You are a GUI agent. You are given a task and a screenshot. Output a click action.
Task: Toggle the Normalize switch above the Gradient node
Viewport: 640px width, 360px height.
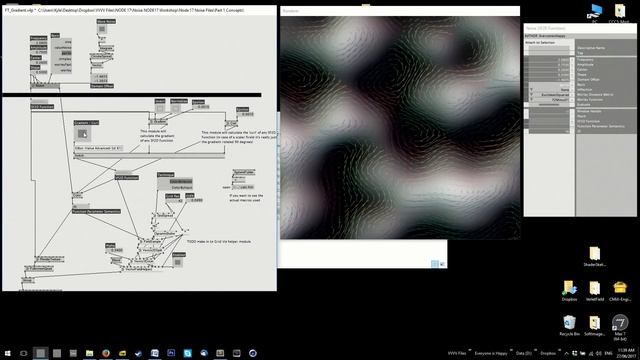[x=176, y=108]
